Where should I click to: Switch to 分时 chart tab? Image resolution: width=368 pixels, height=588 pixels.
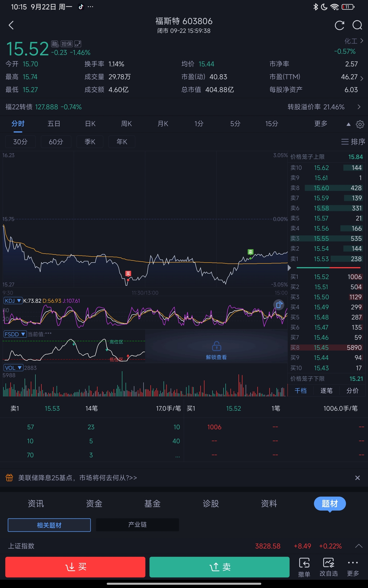click(x=18, y=124)
